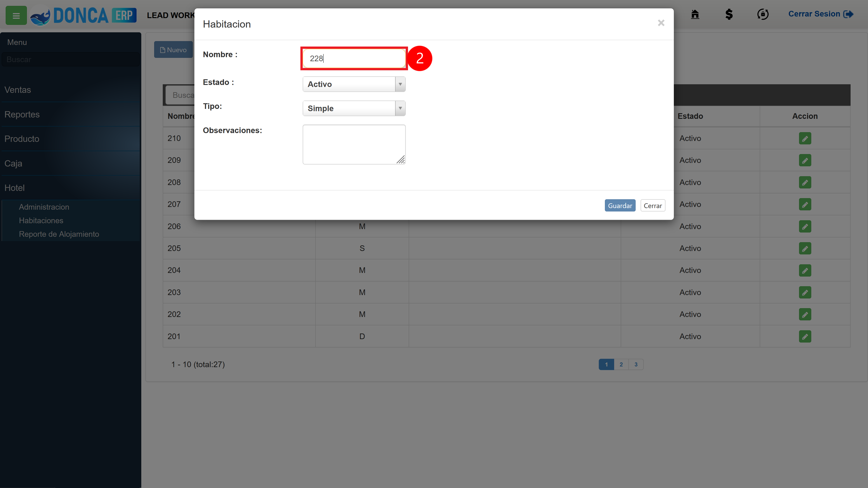Viewport: 868px width, 488px height.
Task: Edit room 210 with pencil icon
Action: [x=805, y=138]
